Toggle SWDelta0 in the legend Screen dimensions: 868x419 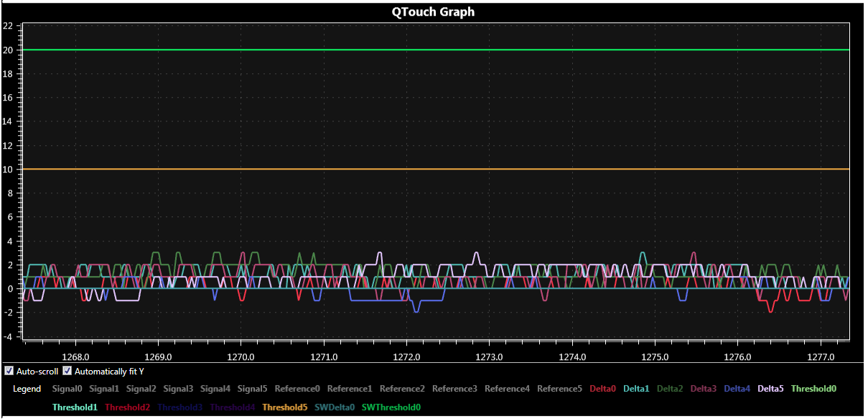pos(334,408)
